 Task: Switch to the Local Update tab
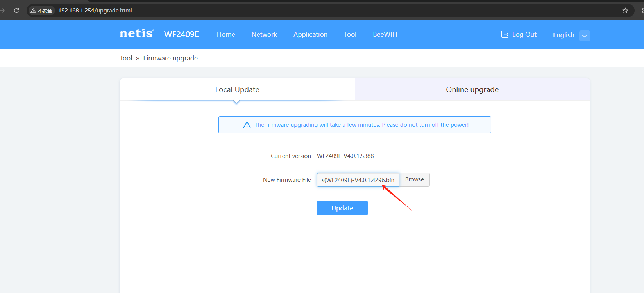(x=237, y=89)
